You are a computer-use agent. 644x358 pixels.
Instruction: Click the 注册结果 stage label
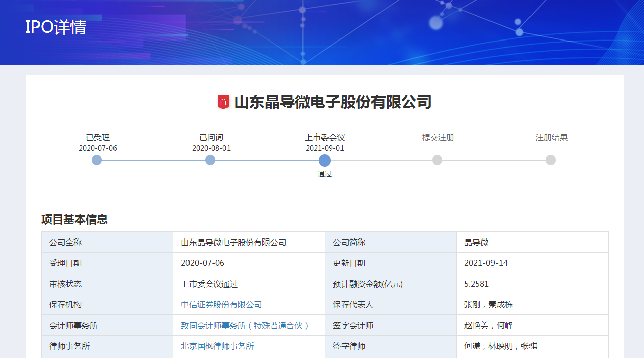(552, 138)
